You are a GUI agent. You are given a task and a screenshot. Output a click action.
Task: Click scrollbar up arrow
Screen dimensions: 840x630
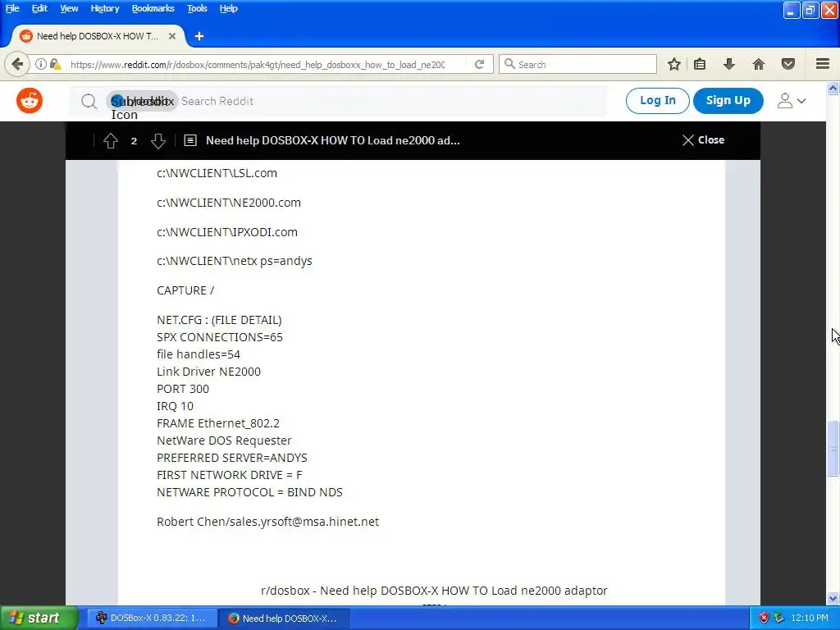833,89
